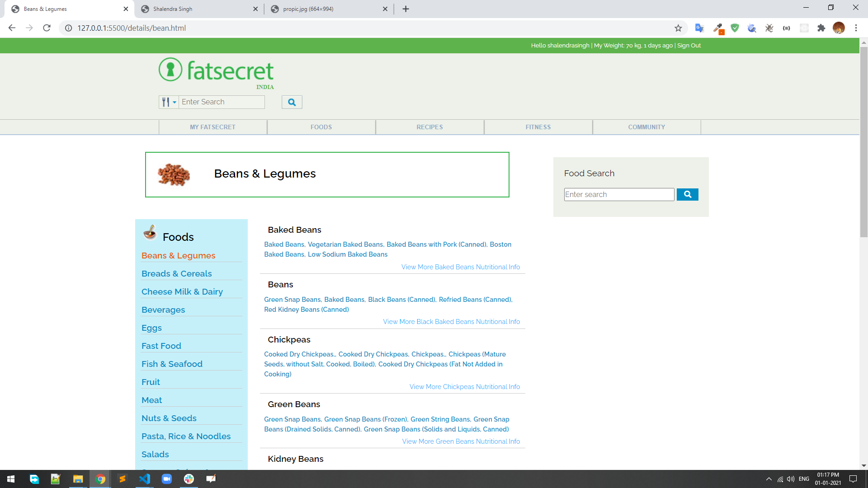Image resolution: width=868 pixels, height=488 pixels.
Task: Expand the hidden system tray icons chevron
Action: pyautogui.click(x=769, y=479)
